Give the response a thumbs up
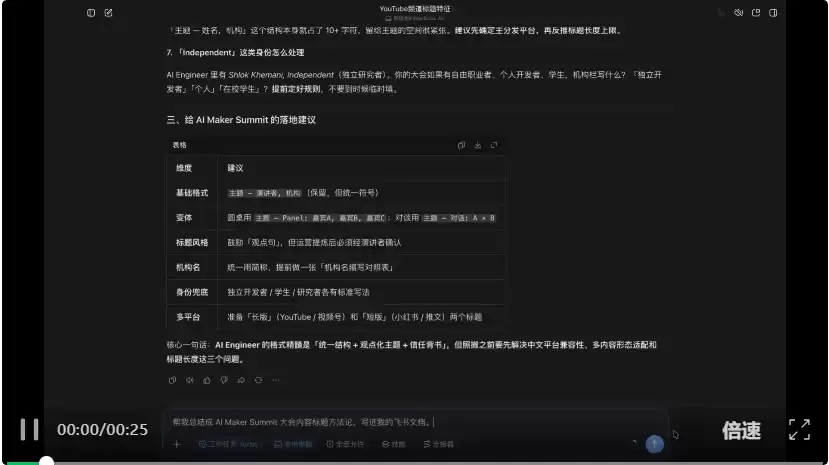Image resolution: width=829 pixels, height=465 pixels. 207,380
